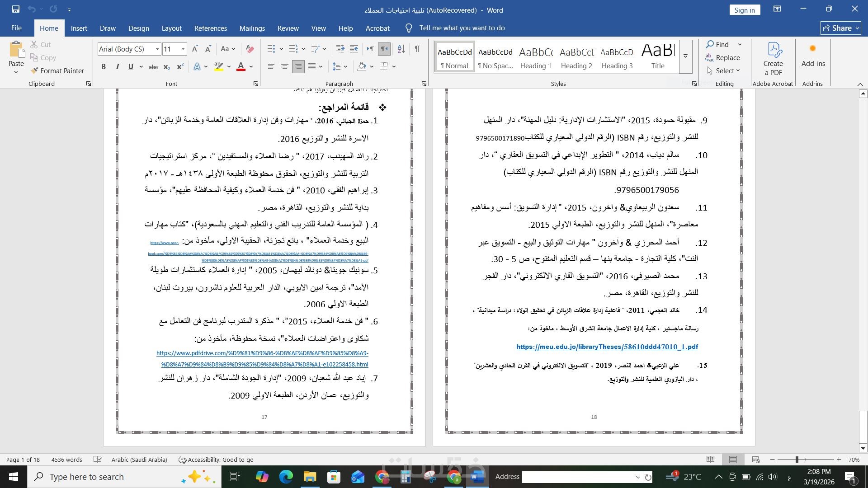The width and height of the screenshot is (868, 488).
Task: Apply Bold formatting to text
Action: point(104,66)
